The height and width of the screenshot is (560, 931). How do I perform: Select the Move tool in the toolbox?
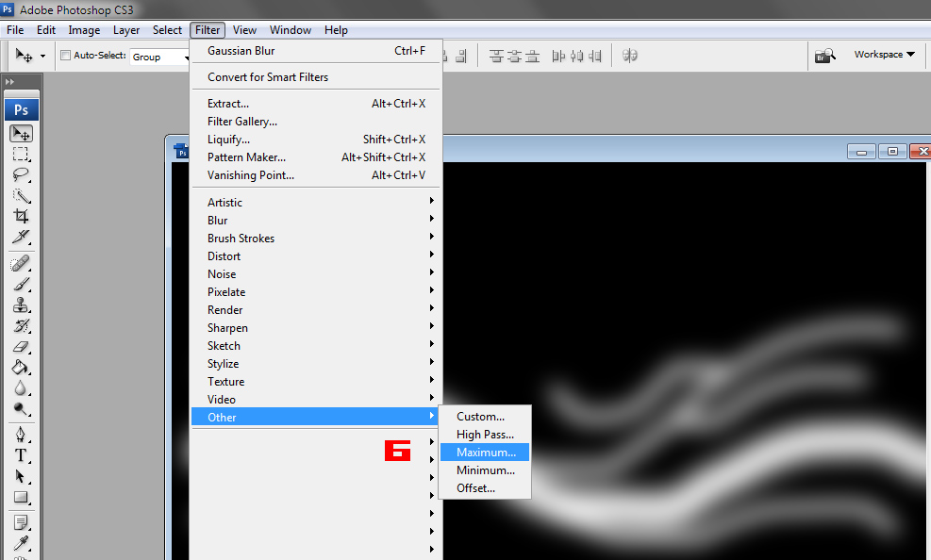coord(21,134)
